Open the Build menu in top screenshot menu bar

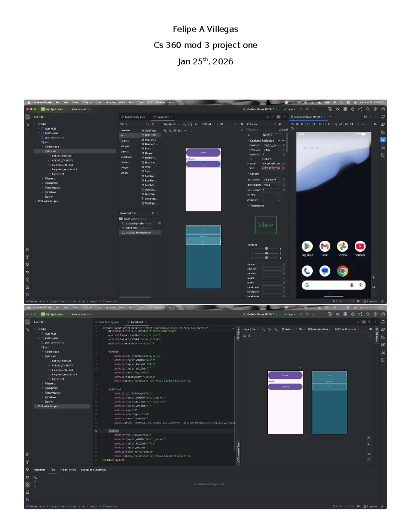(x=122, y=102)
